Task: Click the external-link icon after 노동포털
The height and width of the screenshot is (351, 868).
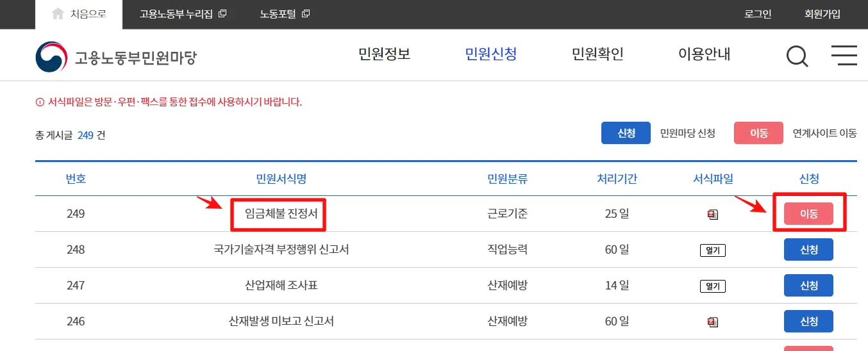Action: coord(306,13)
